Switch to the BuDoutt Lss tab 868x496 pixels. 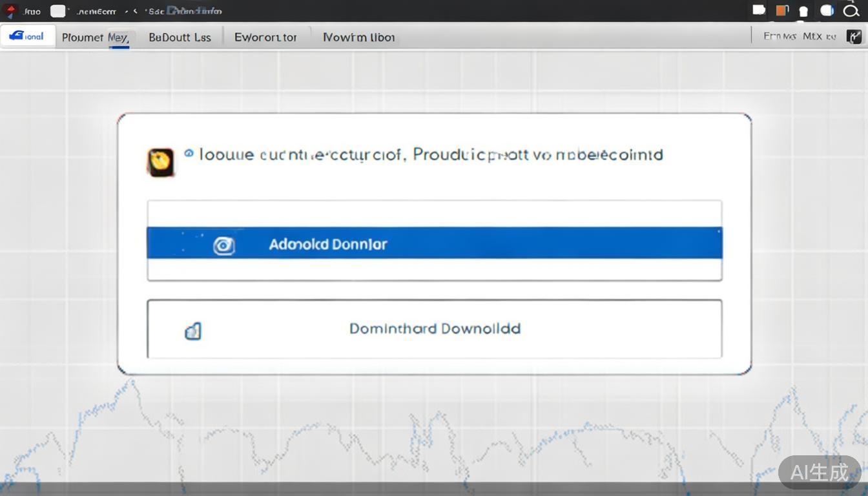point(180,37)
